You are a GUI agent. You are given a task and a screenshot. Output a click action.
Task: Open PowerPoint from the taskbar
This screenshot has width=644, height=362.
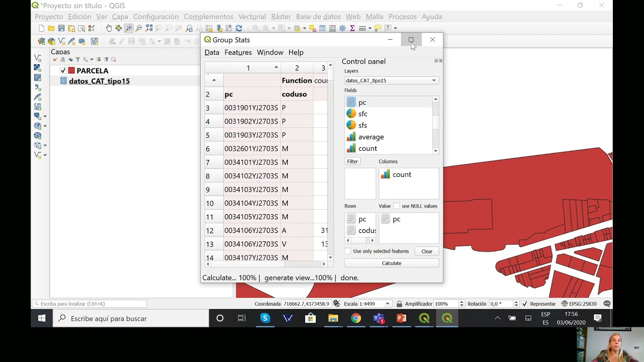[x=401, y=318]
